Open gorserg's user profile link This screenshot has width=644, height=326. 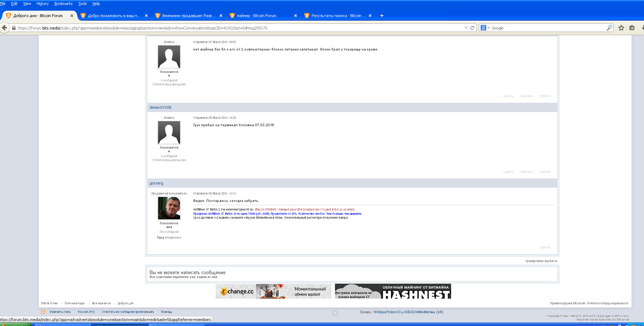(156, 183)
